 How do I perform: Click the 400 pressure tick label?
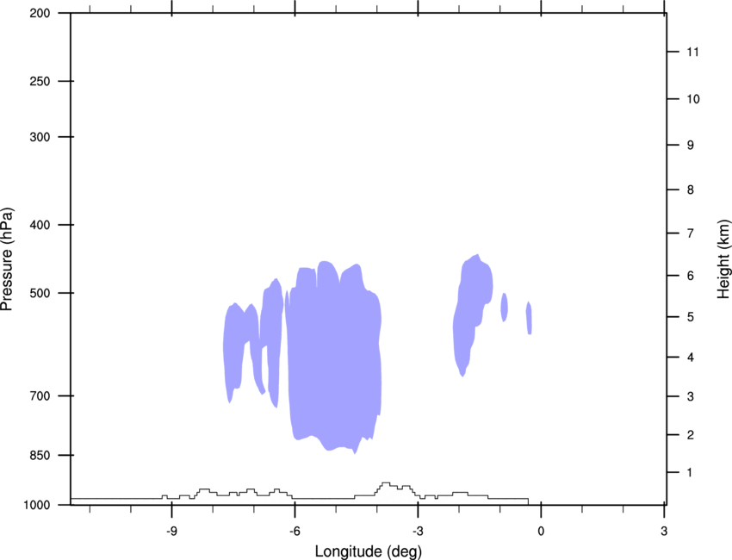[40, 225]
